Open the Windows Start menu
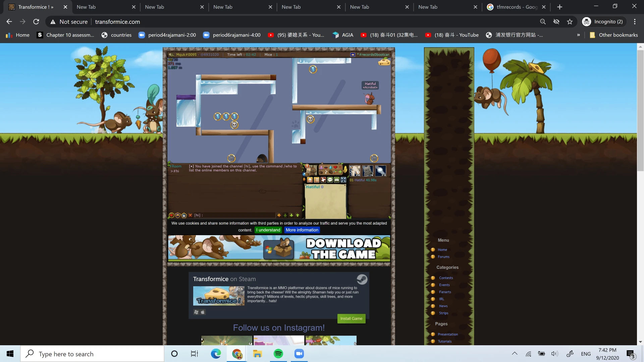This screenshot has height=362, width=644. (x=10, y=354)
